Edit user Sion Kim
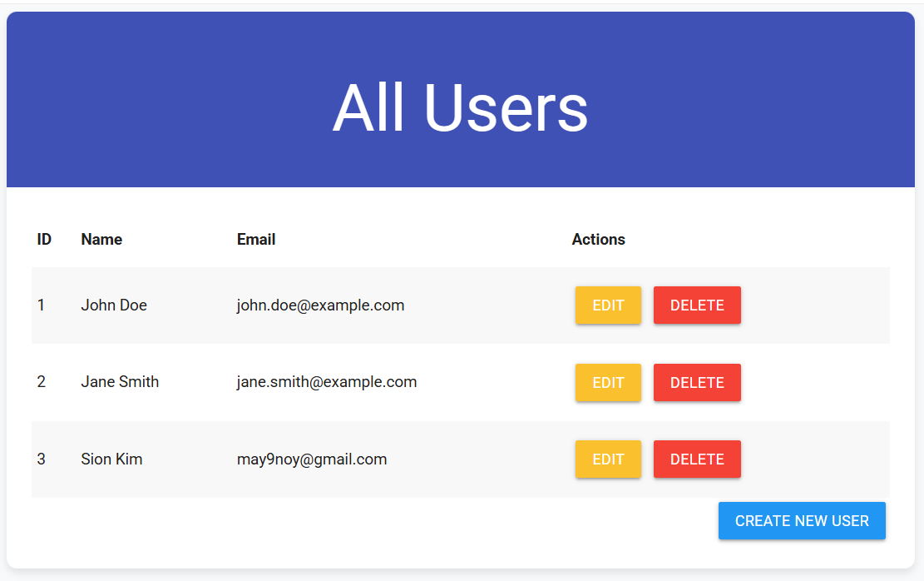Image resolution: width=924 pixels, height=581 pixels. point(608,459)
